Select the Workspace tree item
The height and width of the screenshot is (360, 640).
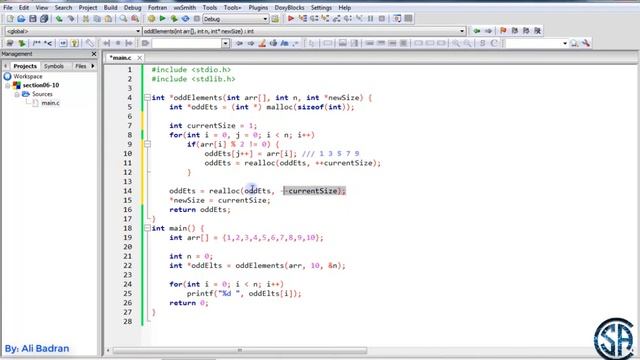27,76
